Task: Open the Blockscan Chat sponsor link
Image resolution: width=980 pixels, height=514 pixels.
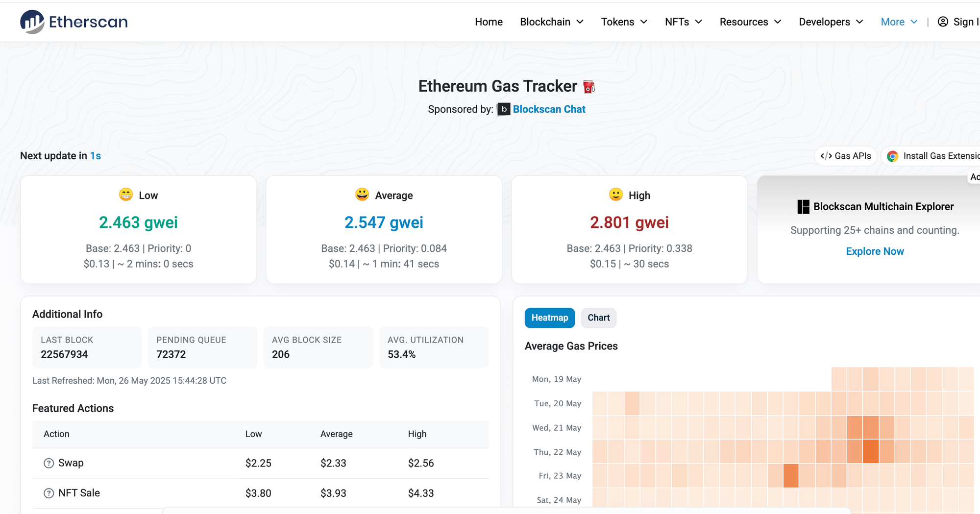Action: [549, 109]
